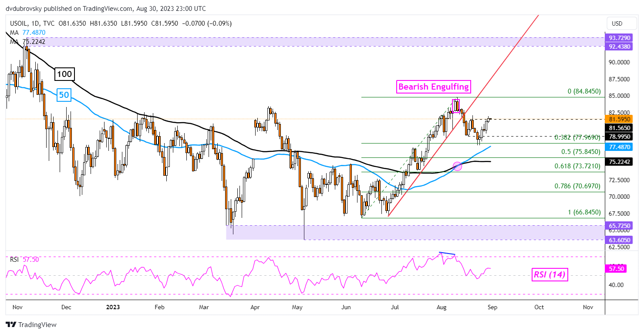Click the 85.0000 price axis label
The height and width of the screenshot is (334, 644).
pos(620,96)
